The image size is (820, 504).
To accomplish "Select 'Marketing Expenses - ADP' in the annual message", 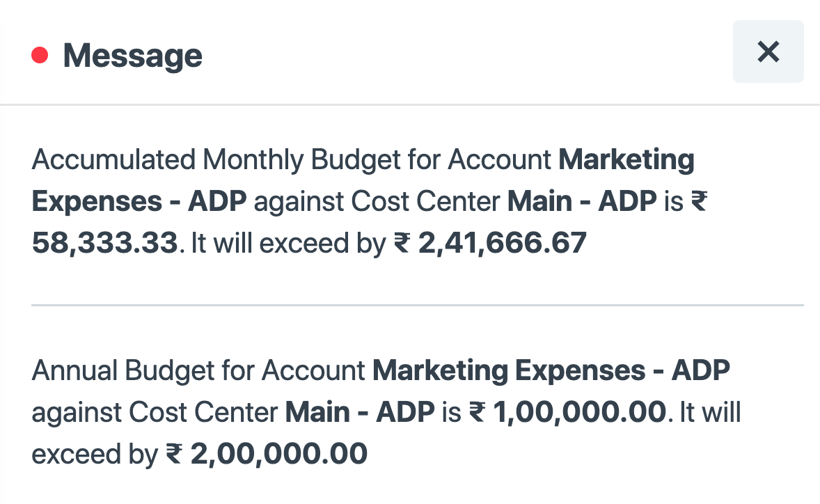I will [x=551, y=371].
